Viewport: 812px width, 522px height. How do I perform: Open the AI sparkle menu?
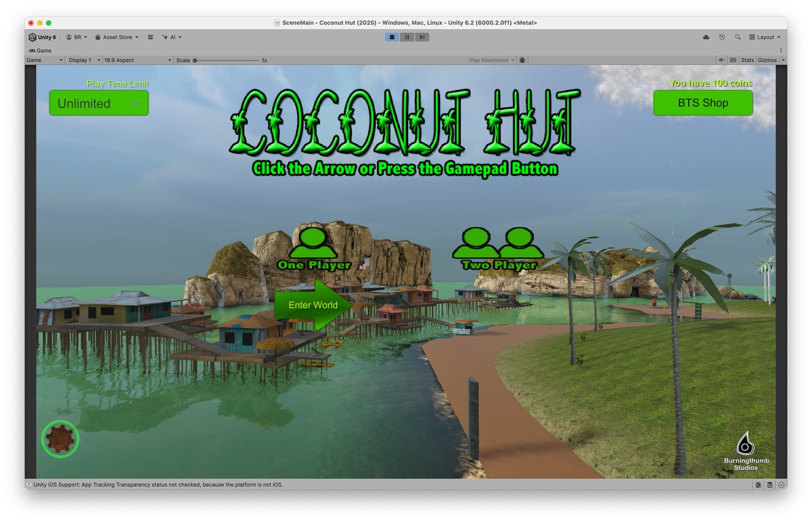click(172, 37)
